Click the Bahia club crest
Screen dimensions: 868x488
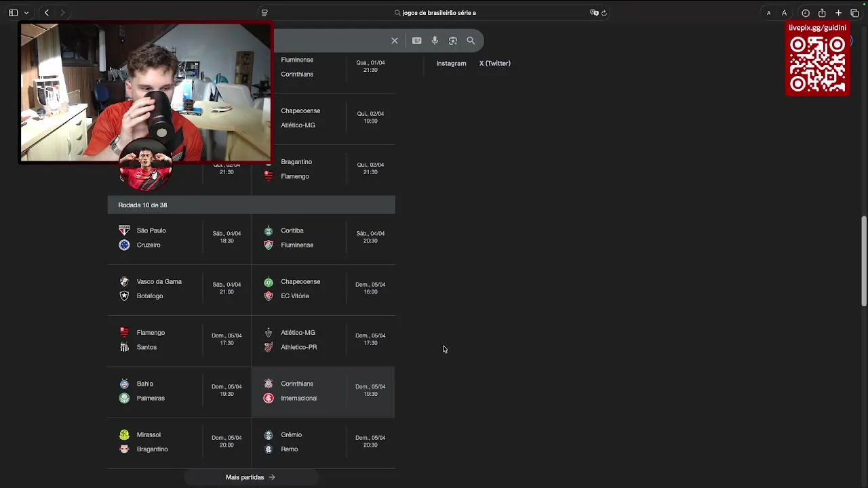click(124, 384)
